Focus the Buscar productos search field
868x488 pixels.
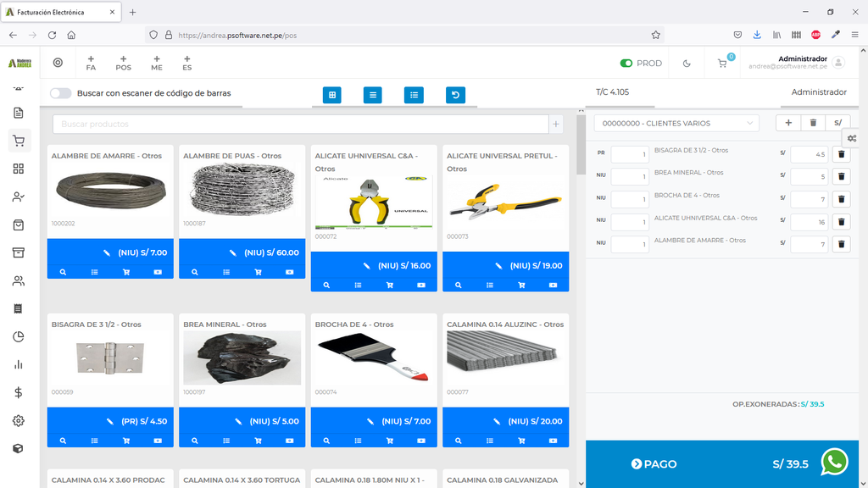coord(301,124)
